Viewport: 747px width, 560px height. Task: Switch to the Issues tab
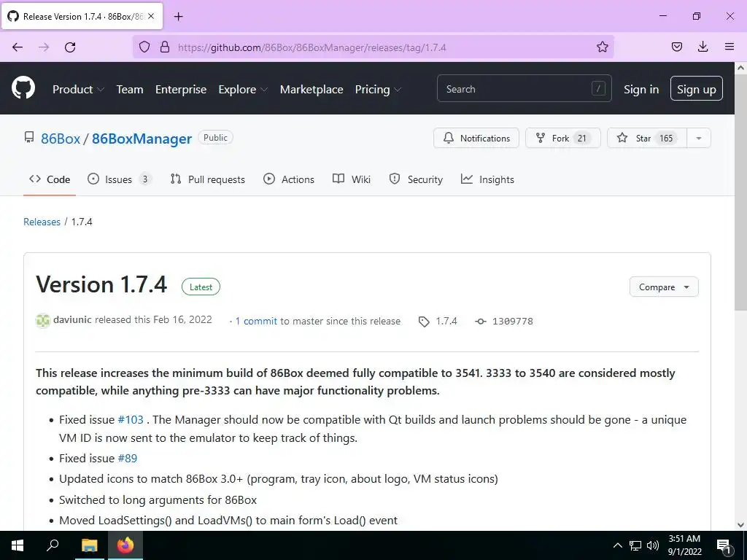click(x=119, y=179)
